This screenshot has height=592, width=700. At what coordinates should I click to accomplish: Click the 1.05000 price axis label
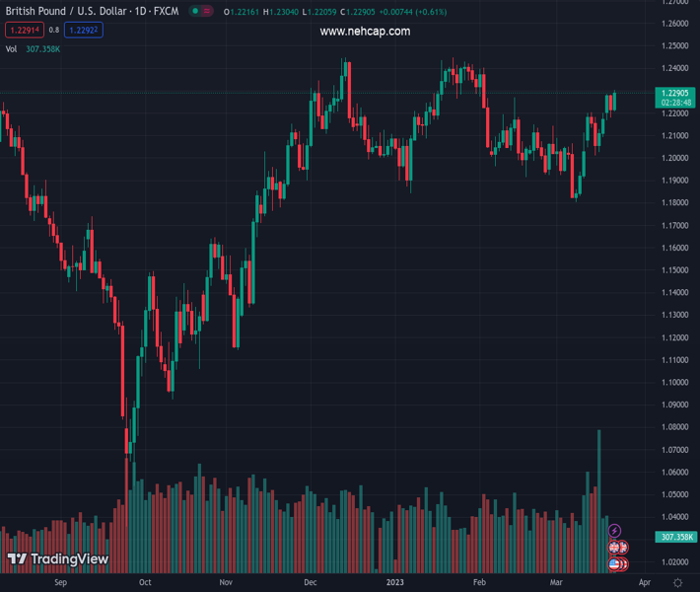coord(675,494)
